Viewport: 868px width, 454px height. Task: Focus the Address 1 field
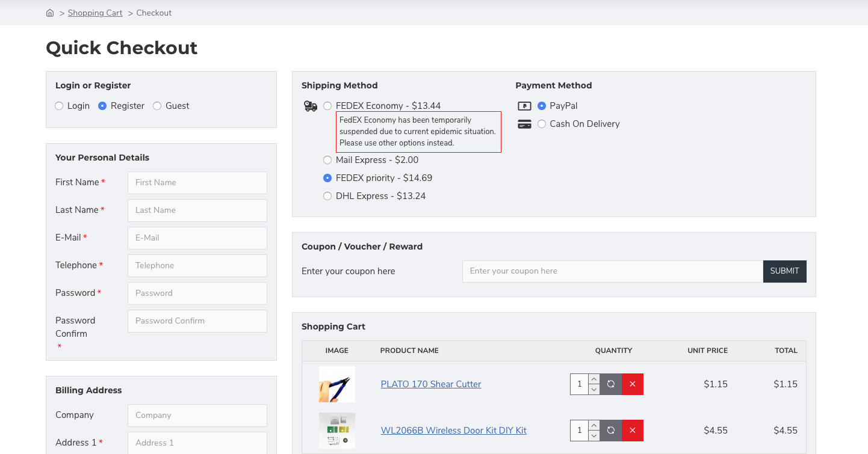pos(197,443)
